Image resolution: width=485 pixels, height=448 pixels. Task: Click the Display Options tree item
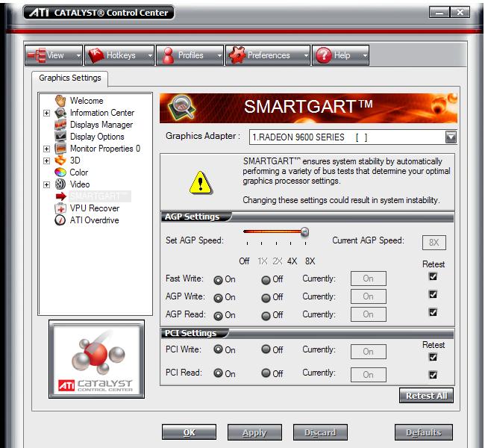point(97,137)
